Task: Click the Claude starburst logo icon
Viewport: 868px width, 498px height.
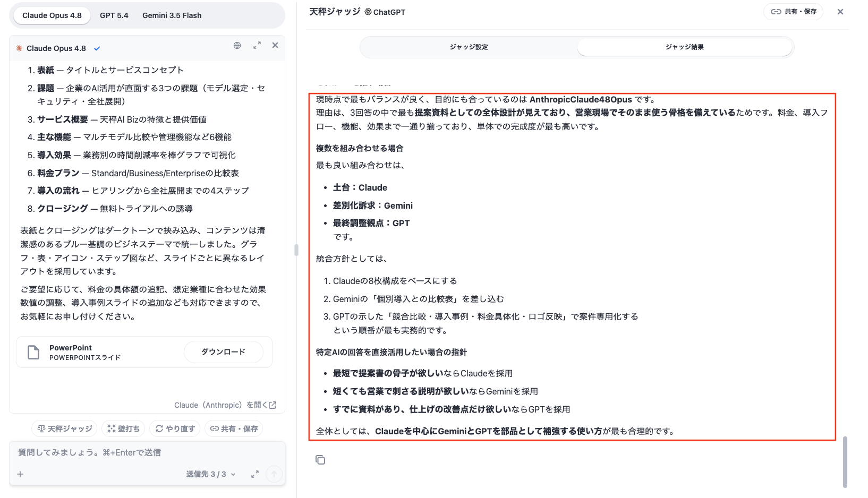Action: [x=19, y=48]
